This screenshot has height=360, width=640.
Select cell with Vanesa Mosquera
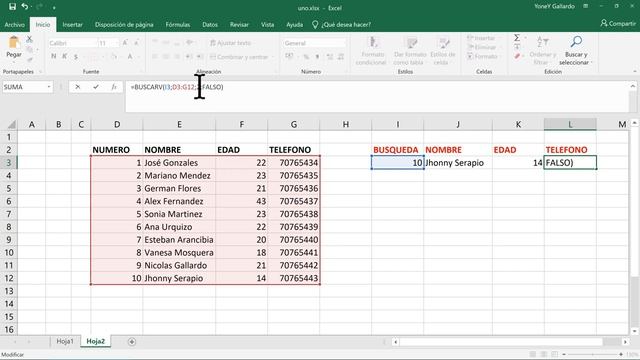[179, 252]
